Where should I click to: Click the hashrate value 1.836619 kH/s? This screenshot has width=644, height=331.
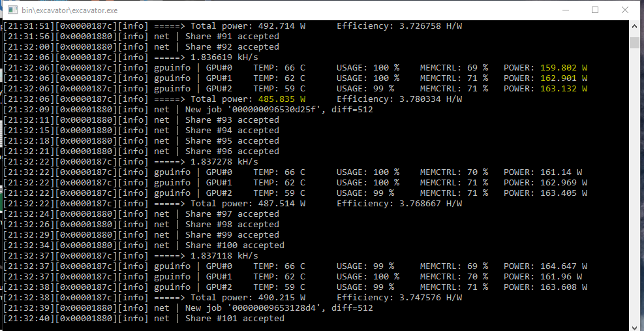pos(224,57)
